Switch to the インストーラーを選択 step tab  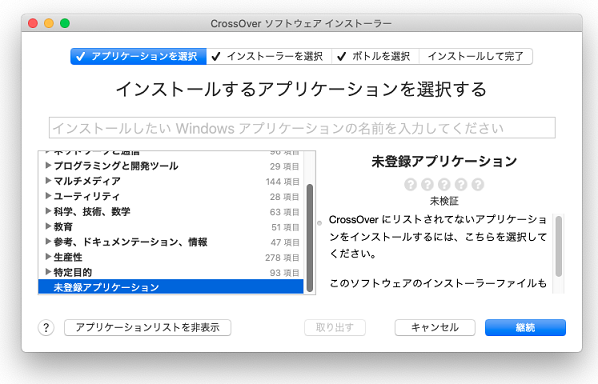pyautogui.click(x=269, y=56)
